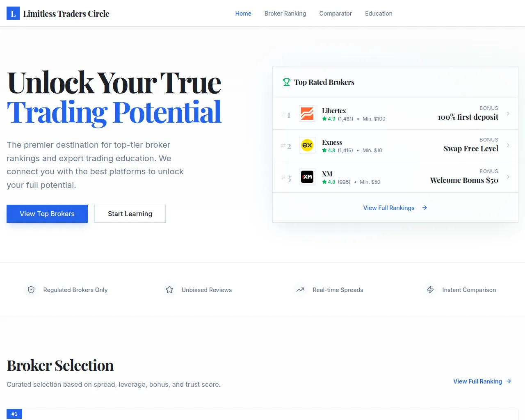Click the trending chart icon for Real-time Spreads
The image size is (525, 420).
(300, 290)
